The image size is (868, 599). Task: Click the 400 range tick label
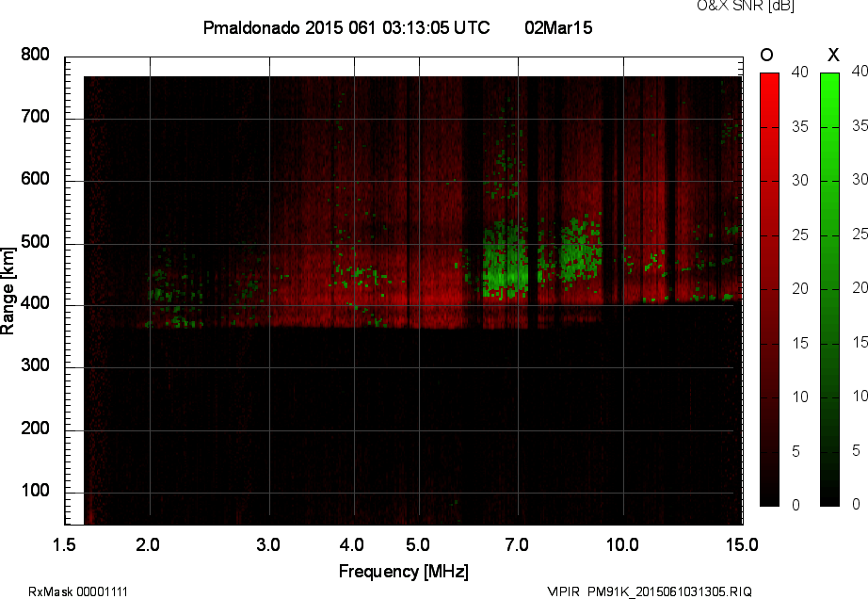click(35, 303)
